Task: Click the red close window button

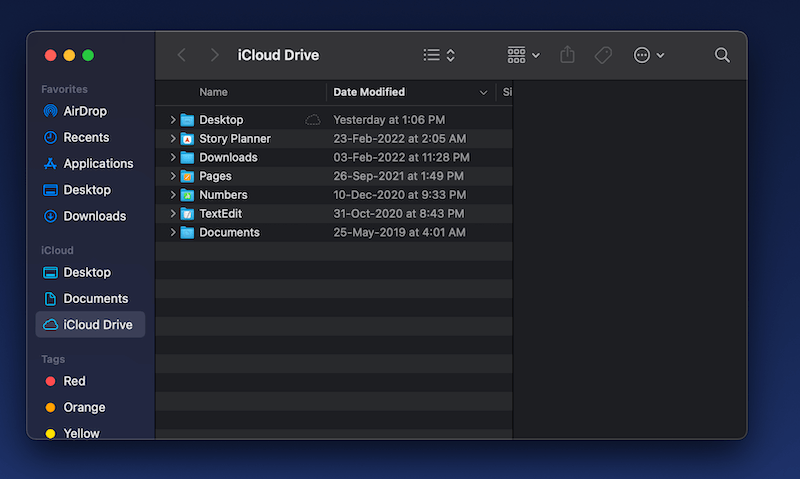Action: [51, 55]
